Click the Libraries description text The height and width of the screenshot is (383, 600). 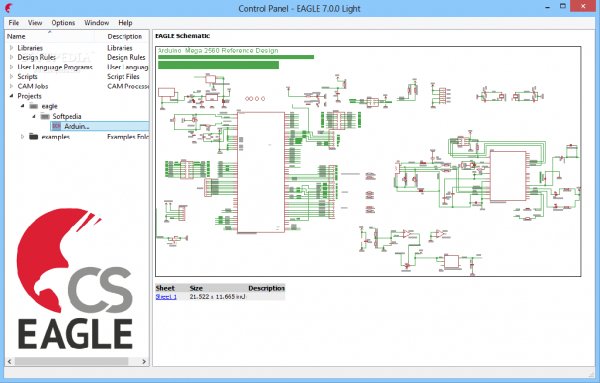click(x=120, y=48)
